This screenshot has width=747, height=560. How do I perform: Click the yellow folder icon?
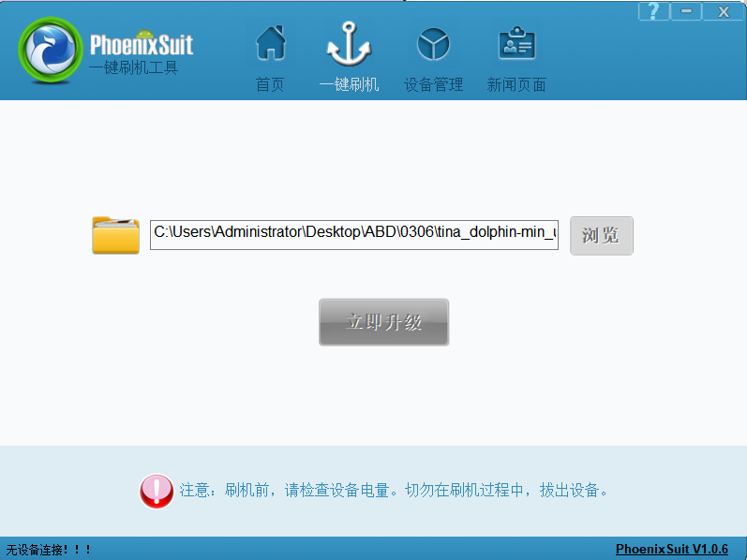[116, 235]
